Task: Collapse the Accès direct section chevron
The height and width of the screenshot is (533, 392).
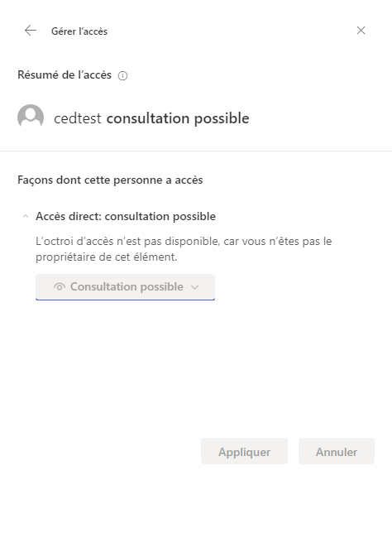Action: (x=26, y=216)
